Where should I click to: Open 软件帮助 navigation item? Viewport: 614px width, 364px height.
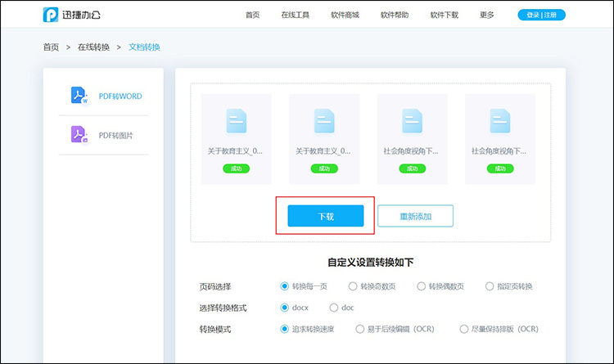pos(395,15)
